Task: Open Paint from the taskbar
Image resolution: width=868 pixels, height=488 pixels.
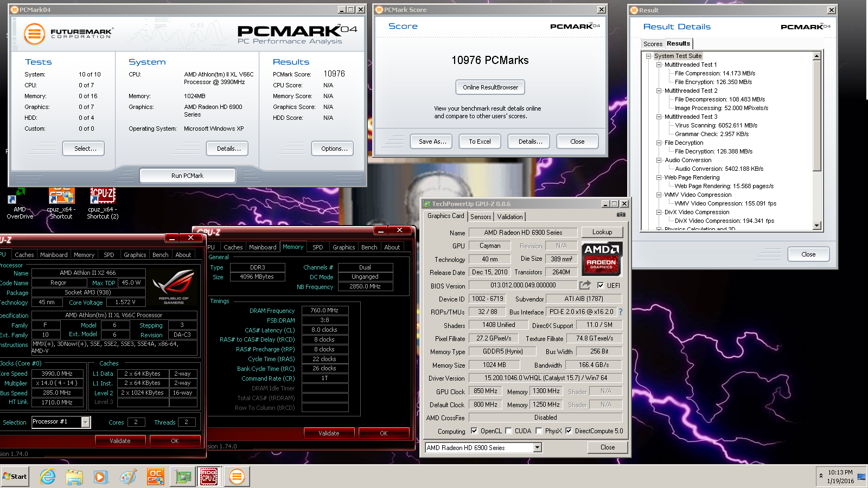Action: coord(128,477)
